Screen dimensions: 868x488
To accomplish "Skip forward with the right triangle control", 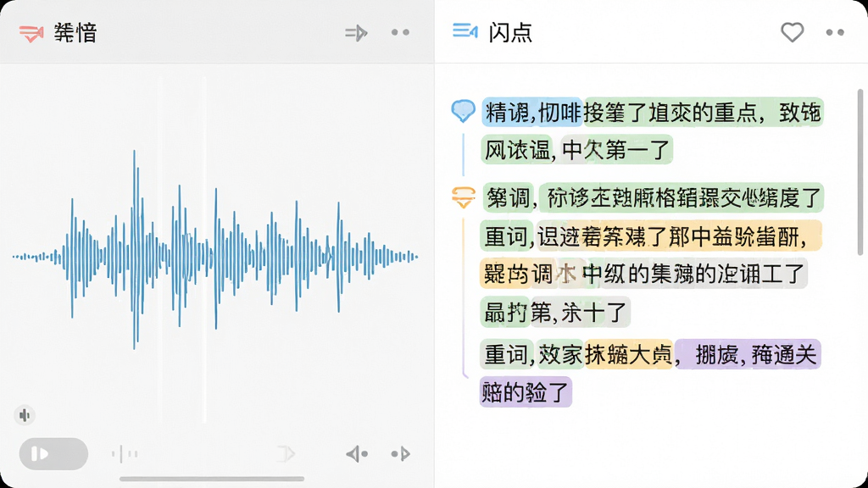I will [401, 454].
